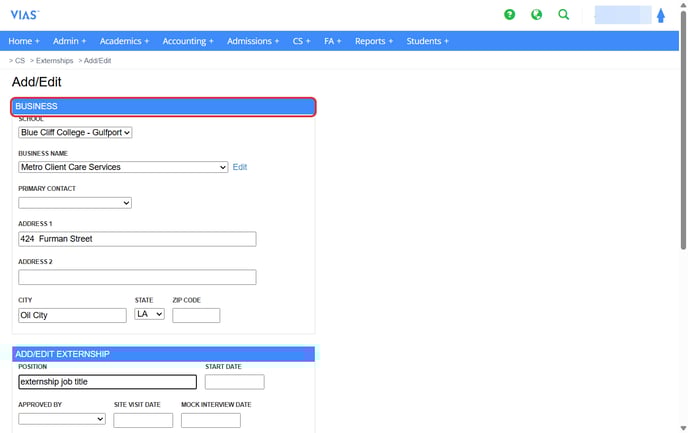Open search with the magnifying glass icon
The width and height of the screenshot is (688, 433).
pyautogui.click(x=564, y=15)
